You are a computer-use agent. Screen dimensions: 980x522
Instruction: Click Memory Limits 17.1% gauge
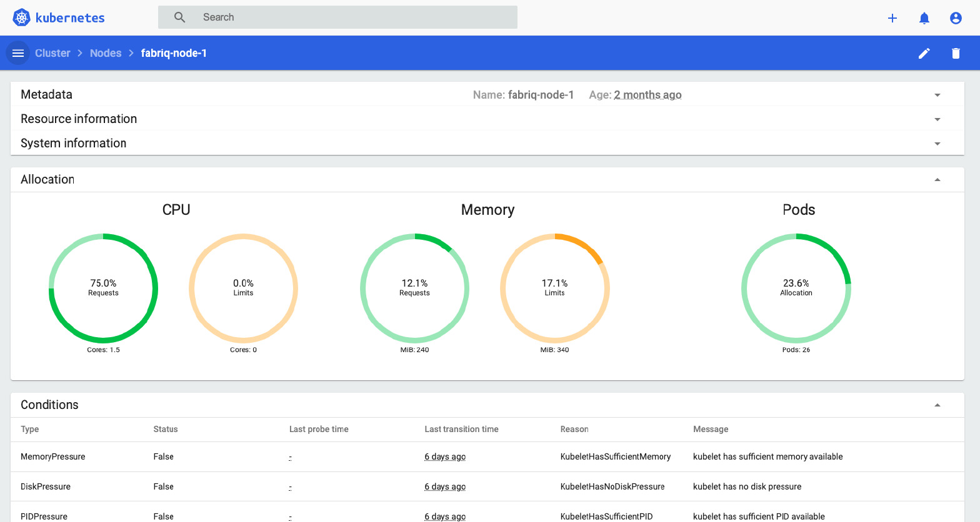point(554,288)
